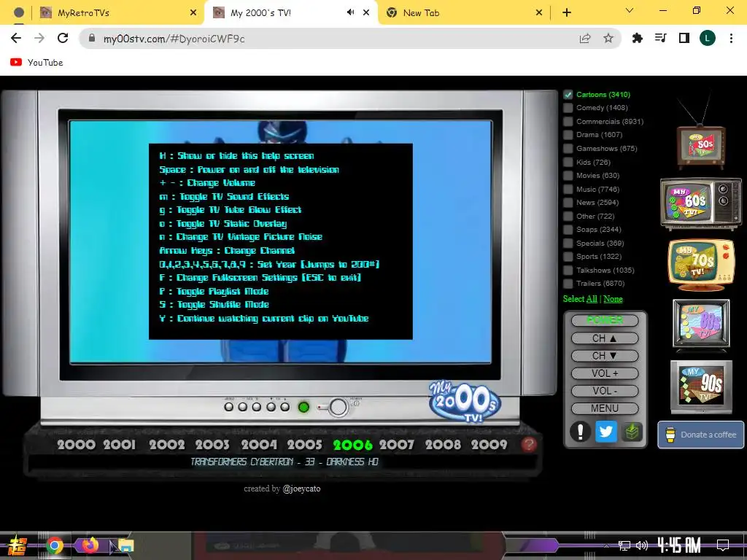Toggle the browser side panel icon
Screen dimensions: 747x560
coord(684,38)
